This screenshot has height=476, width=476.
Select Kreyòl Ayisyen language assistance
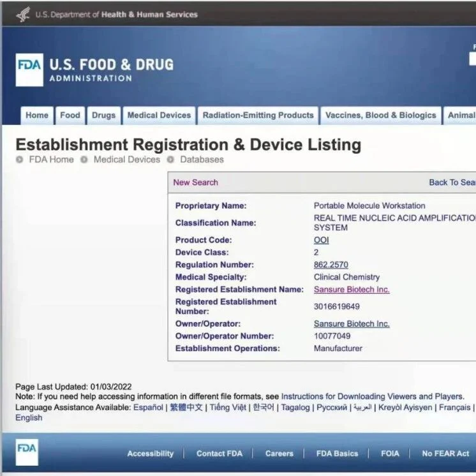(405, 407)
